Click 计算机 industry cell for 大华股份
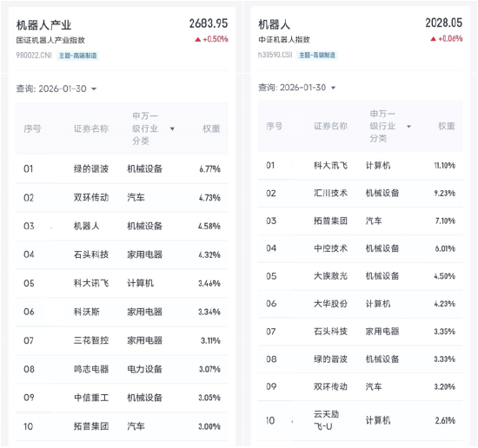Screen dimensions: 478x448 [x=378, y=304]
